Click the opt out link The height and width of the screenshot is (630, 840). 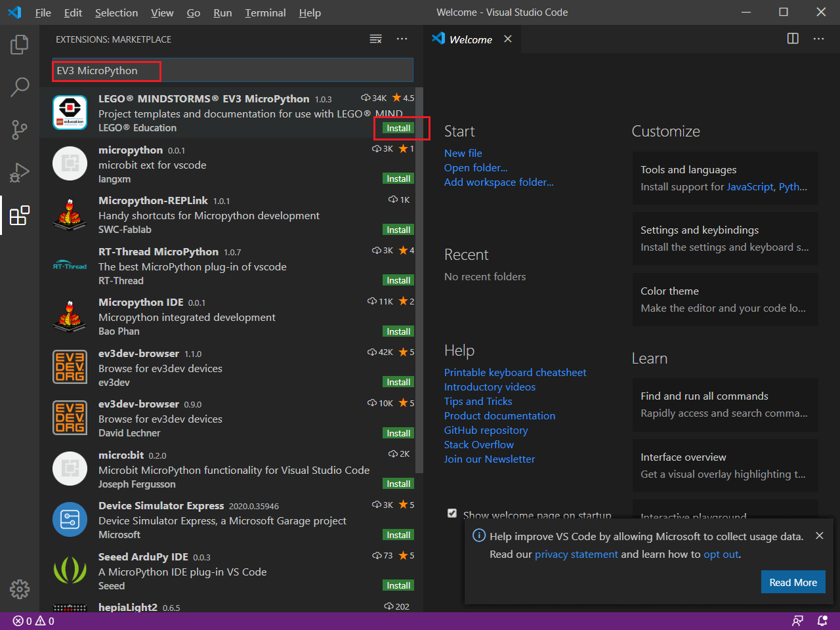point(721,554)
